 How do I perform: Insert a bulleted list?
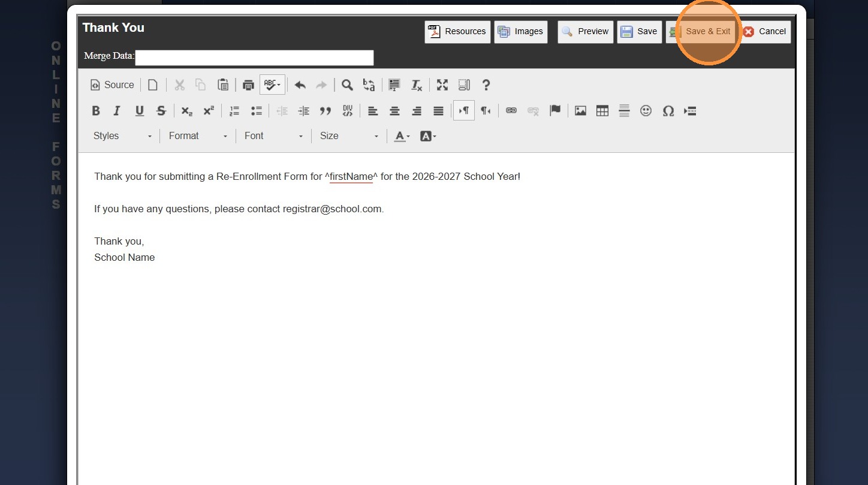257,111
